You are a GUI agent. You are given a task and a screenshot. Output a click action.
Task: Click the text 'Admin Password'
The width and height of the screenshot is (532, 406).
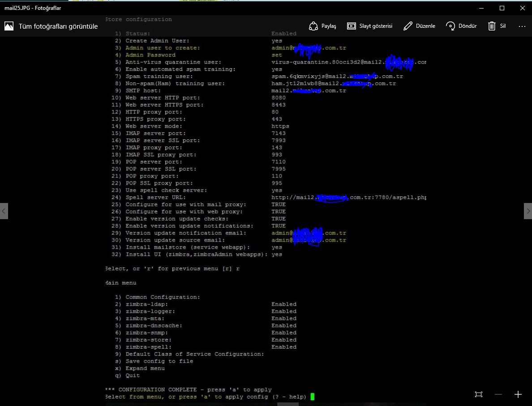[150, 55]
